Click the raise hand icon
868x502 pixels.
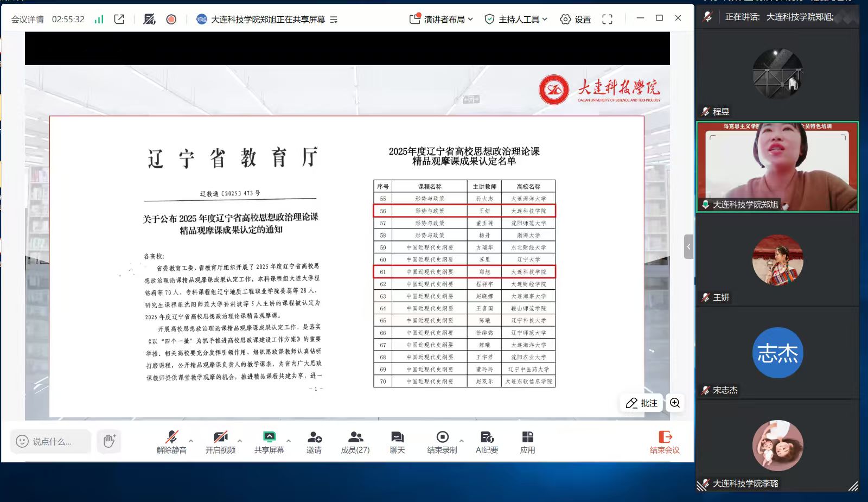[x=109, y=441]
